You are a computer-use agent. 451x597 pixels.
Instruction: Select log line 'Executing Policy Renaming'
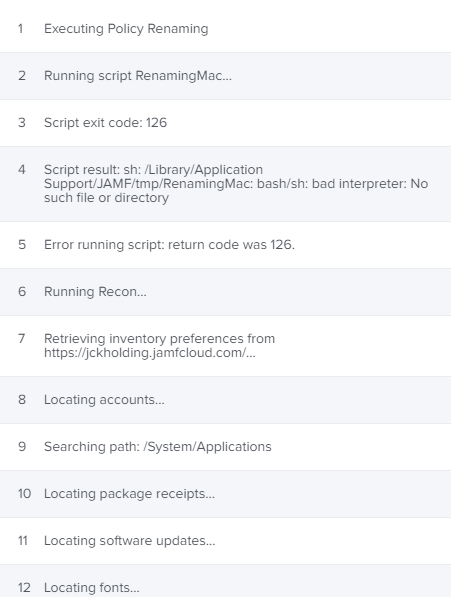click(126, 29)
